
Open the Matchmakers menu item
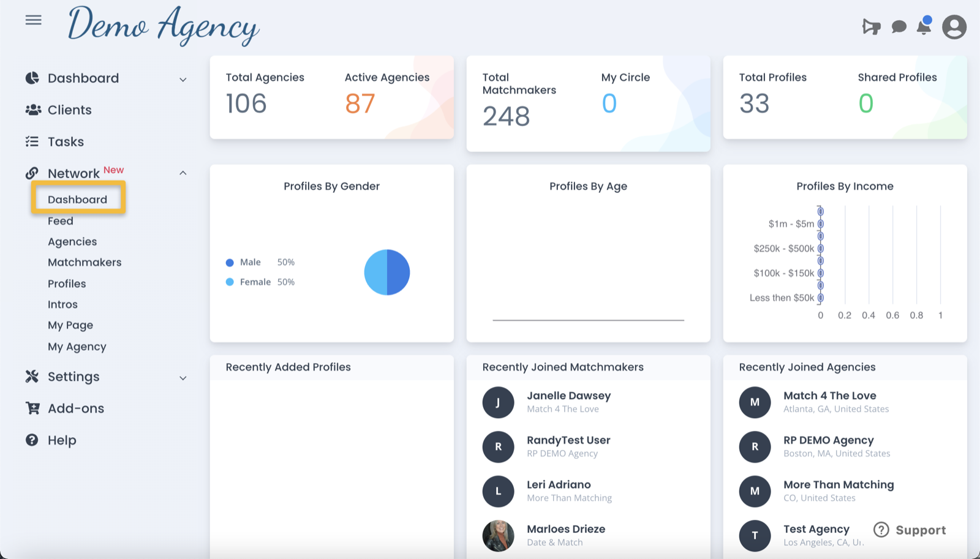click(85, 262)
